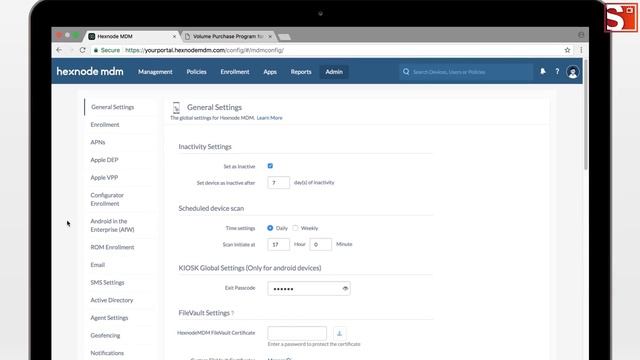Image resolution: width=640 pixels, height=360 pixels.
Task: Open Email settings in sidebar
Action: [x=98, y=265]
